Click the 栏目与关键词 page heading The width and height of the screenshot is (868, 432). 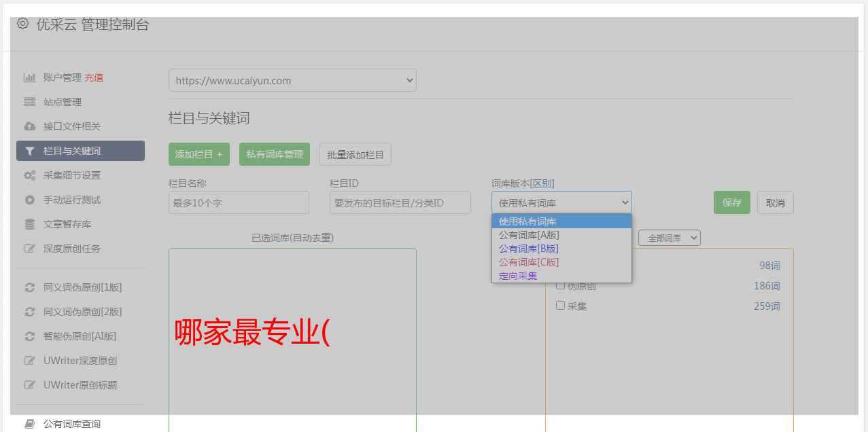[209, 118]
